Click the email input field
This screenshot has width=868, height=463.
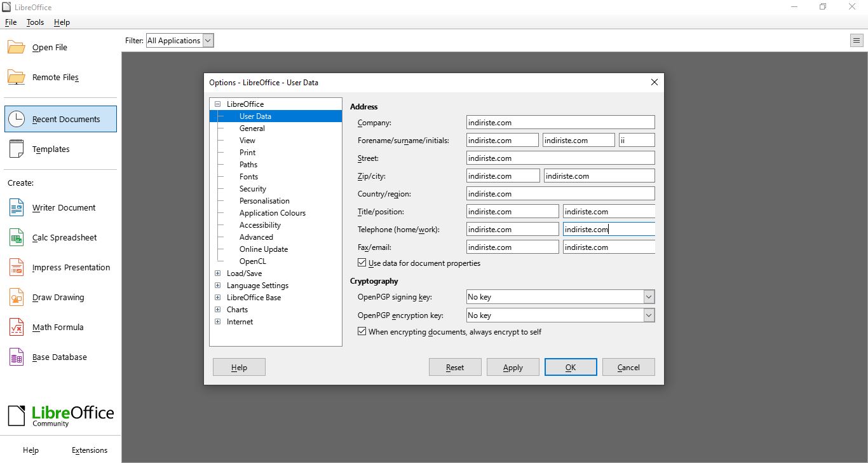click(x=609, y=247)
